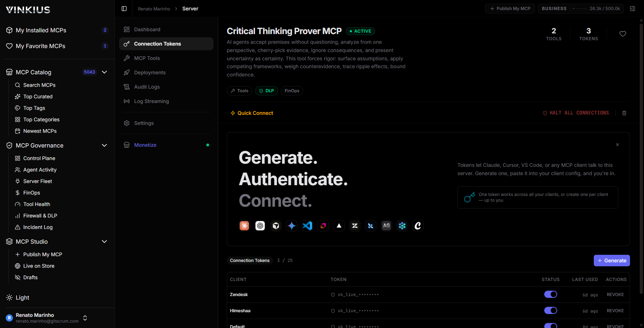Click the Publish My MCP header button
Screen dimensions: 644x328
click(x=510, y=9)
